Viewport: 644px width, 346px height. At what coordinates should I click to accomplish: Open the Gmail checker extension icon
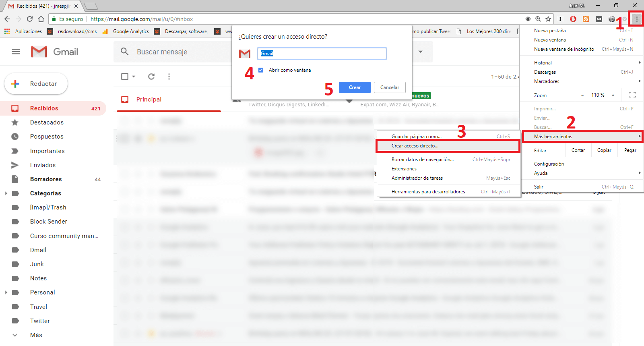[x=599, y=19]
